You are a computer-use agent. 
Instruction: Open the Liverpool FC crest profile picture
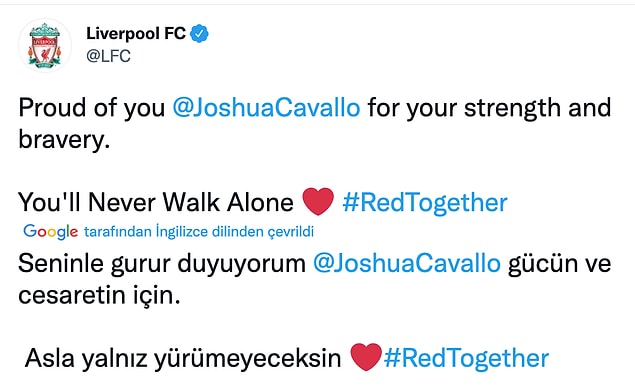coord(45,45)
